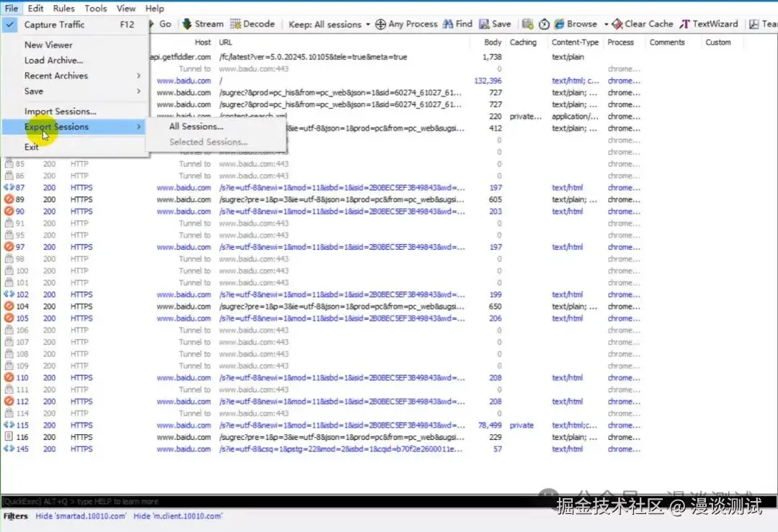Click the lock icon of session 85
Image resolution: width=778 pixels, height=532 pixels.
coord(9,163)
